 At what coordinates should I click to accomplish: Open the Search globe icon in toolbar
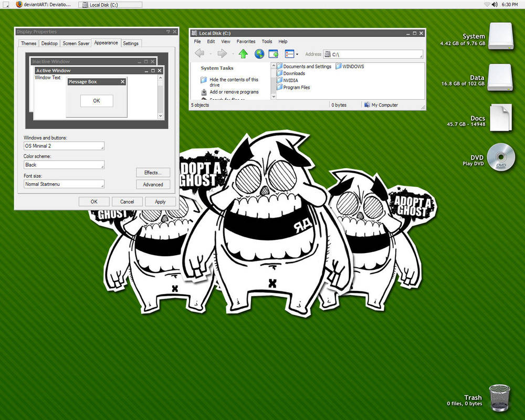point(259,54)
